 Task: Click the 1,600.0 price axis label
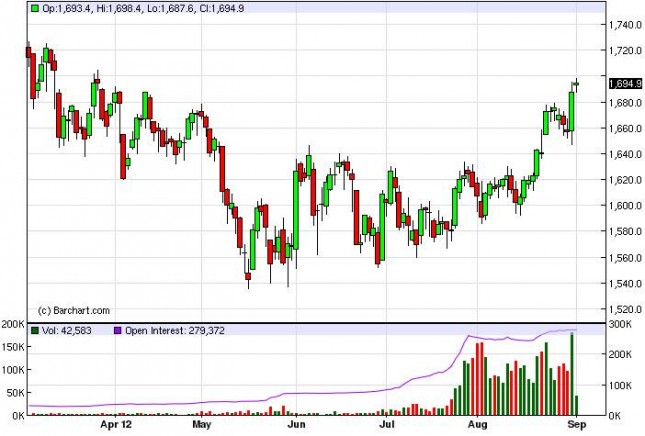point(625,205)
